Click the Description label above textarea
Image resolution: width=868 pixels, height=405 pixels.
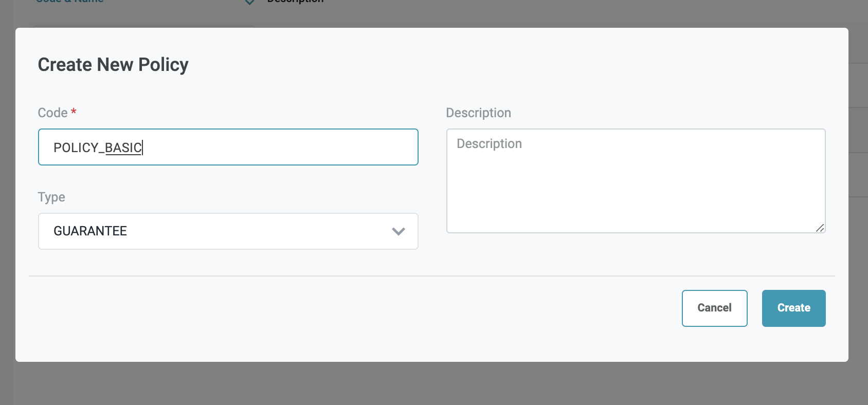point(478,113)
